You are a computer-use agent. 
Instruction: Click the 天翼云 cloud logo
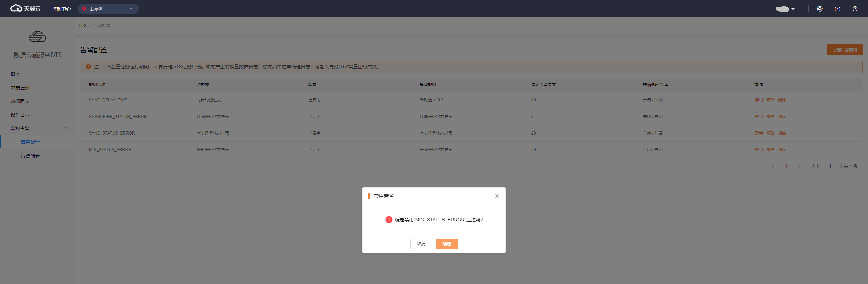[x=25, y=8]
